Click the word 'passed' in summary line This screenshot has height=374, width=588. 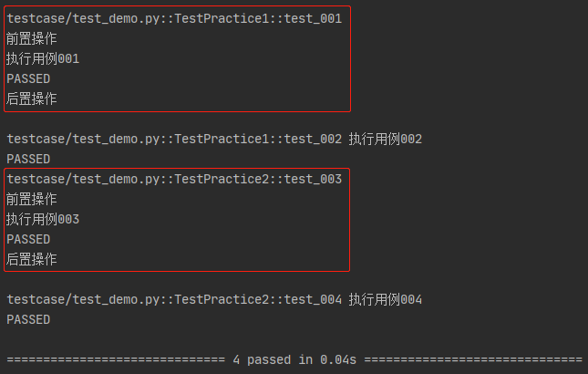269,360
